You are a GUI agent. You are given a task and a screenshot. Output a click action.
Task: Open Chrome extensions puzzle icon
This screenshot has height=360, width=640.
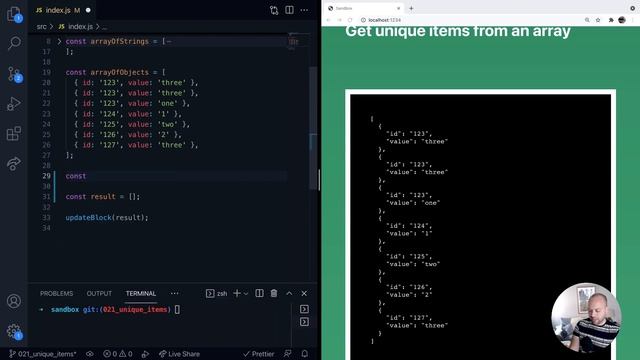pos(611,20)
